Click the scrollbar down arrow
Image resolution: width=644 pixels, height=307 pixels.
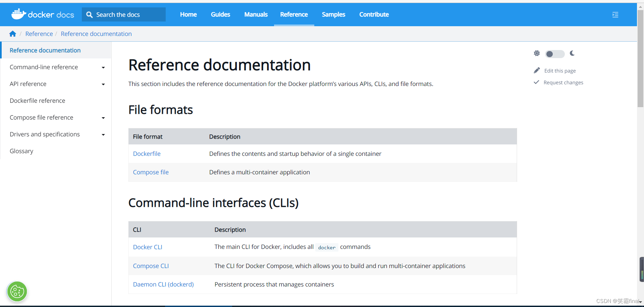pyautogui.click(x=640, y=302)
